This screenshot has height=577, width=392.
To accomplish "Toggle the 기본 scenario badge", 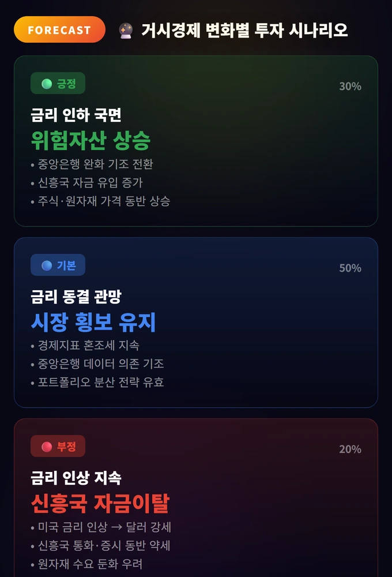I will 58,265.
